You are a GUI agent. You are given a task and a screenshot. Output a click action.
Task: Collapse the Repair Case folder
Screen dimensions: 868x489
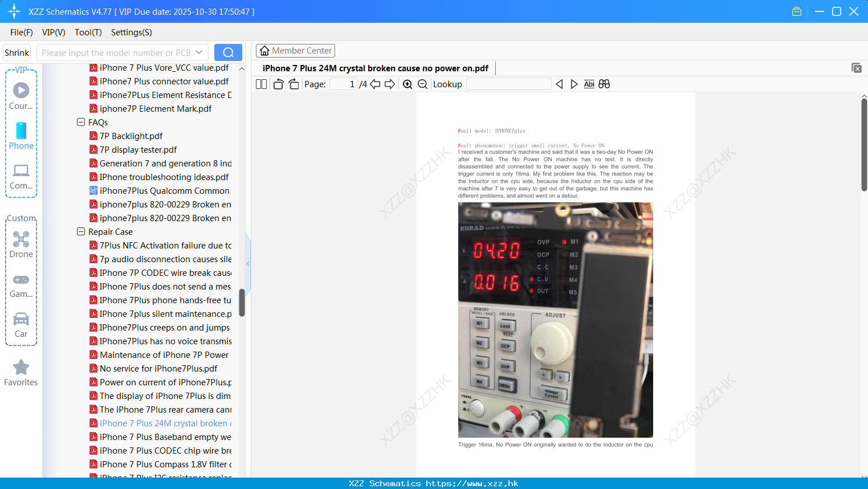[81, 231]
